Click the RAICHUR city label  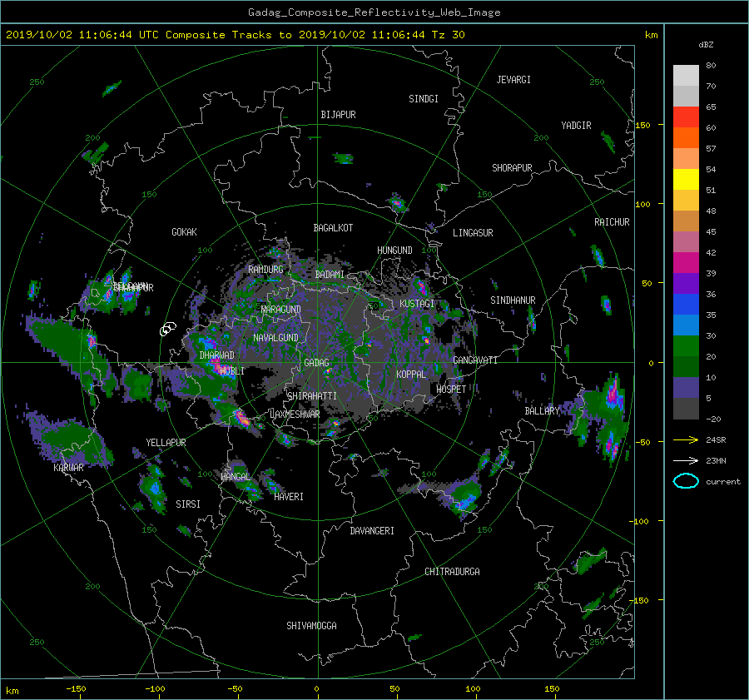point(612,222)
